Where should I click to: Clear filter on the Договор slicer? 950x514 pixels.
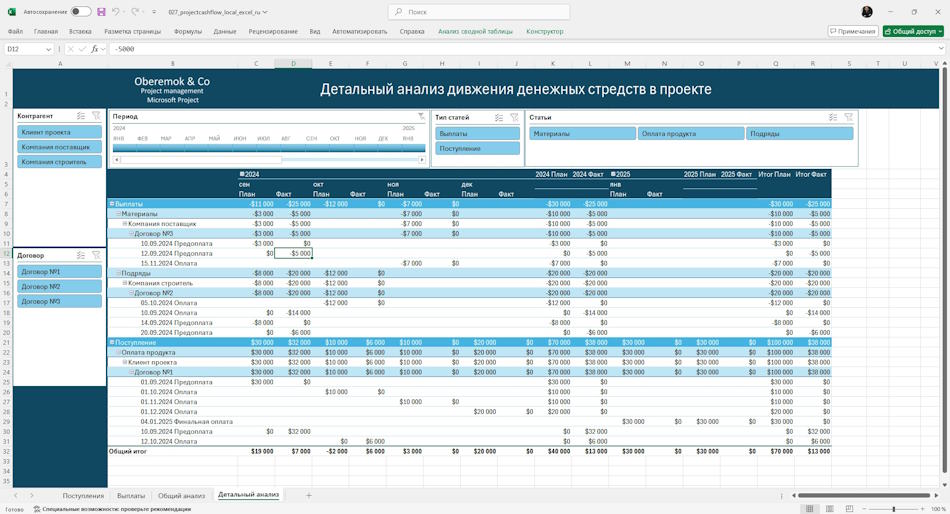96,256
